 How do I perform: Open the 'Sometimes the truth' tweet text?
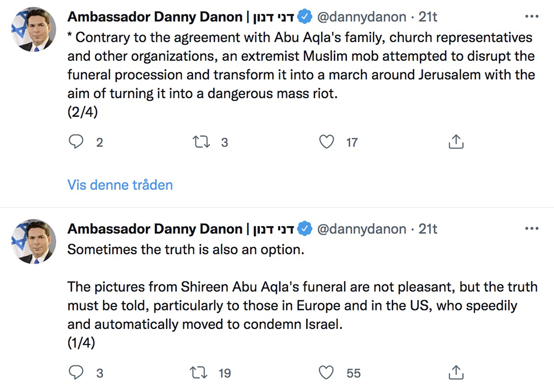(186, 250)
